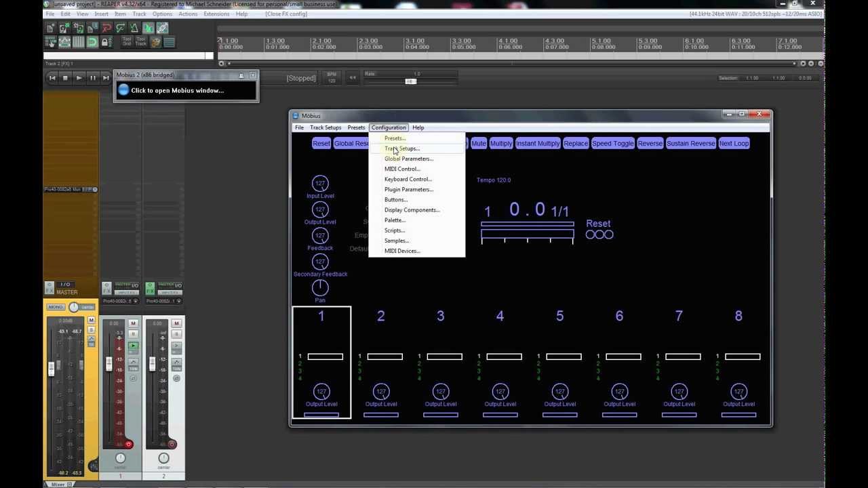The height and width of the screenshot is (488, 868).
Task: Click the Save Project toolbar icon
Action: (x=79, y=28)
